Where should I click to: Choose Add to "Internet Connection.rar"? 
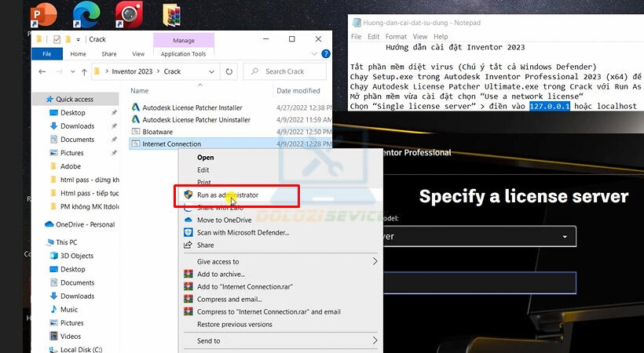pos(245,286)
